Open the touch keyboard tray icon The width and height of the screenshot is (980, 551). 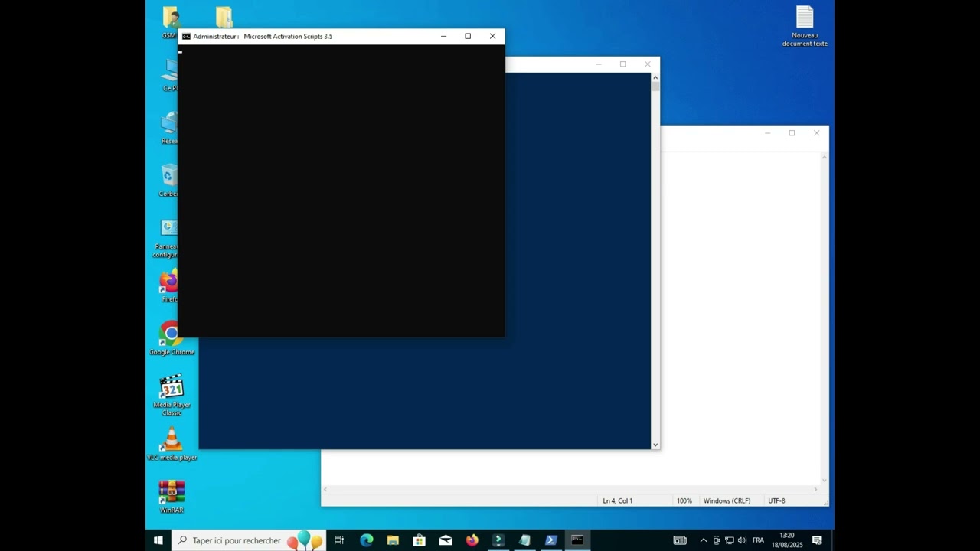(680, 540)
